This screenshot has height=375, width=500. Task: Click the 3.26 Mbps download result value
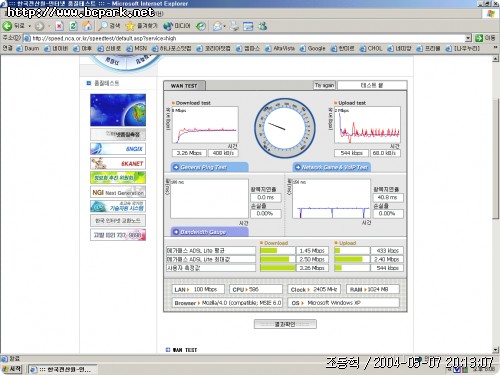(189, 153)
